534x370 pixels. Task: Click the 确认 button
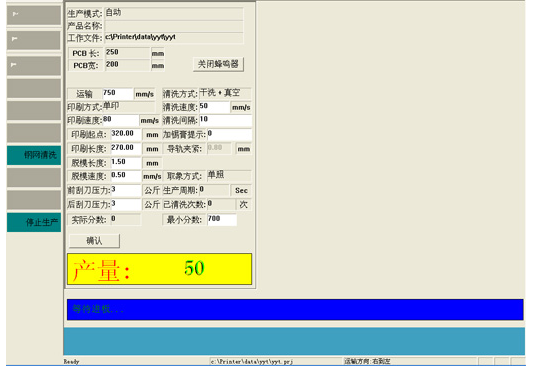[94, 241]
